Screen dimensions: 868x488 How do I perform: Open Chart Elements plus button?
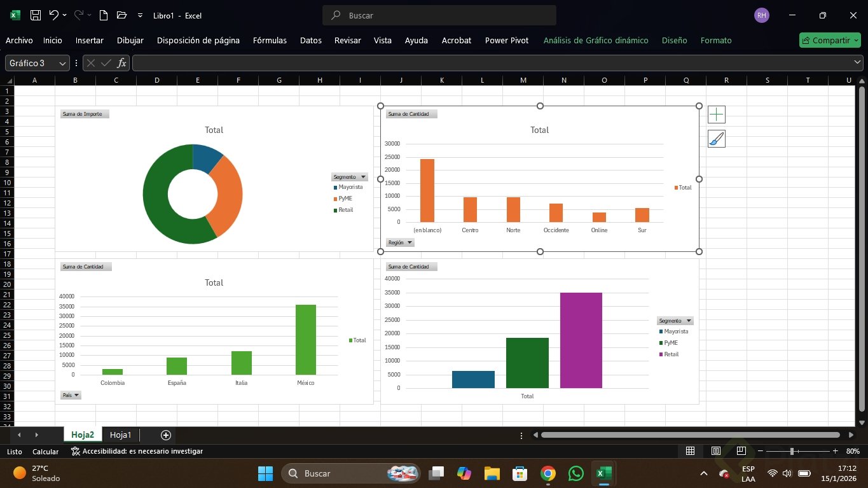[717, 115]
